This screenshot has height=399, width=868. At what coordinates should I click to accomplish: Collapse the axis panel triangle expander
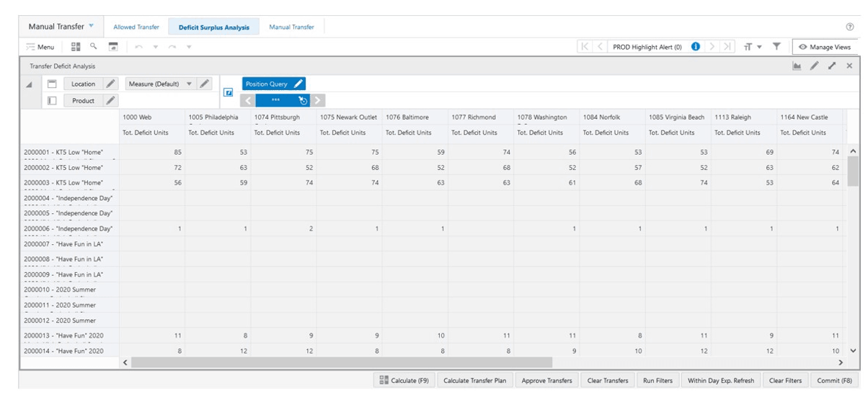point(29,84)
